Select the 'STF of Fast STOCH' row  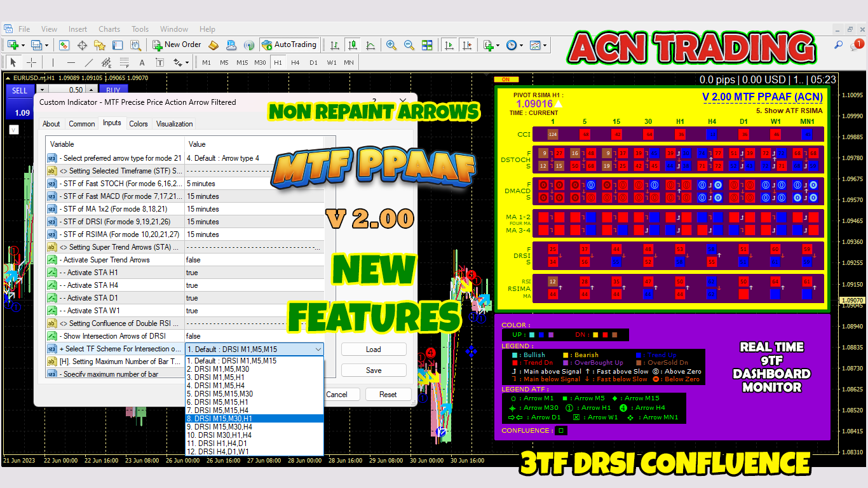click(x=185, y=184)
